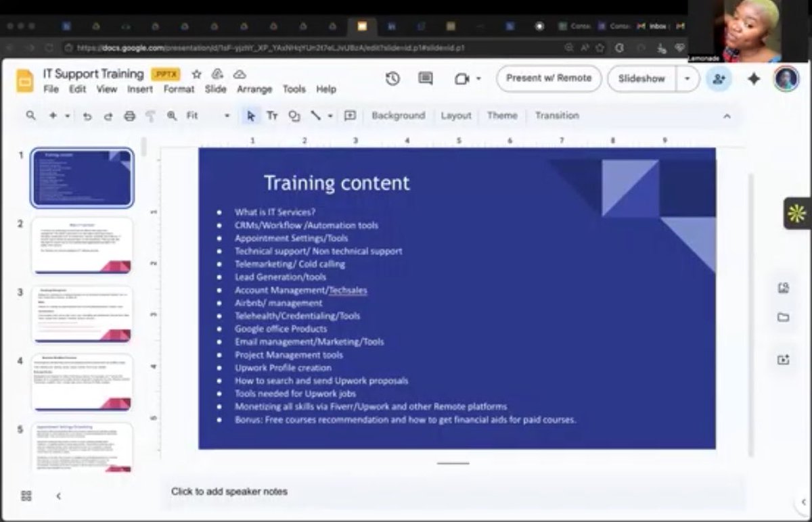812x522 pixels.
Task: Select slide 1 thumbnail
Action: click(82, 178)
